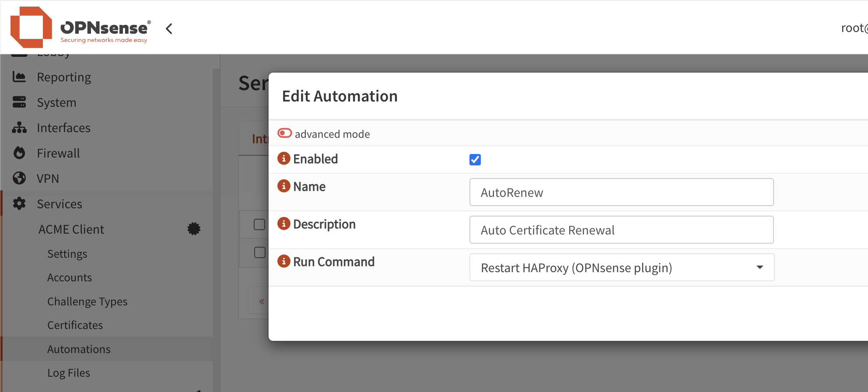Click the Reporting chart icon

[x=19, y=77]
